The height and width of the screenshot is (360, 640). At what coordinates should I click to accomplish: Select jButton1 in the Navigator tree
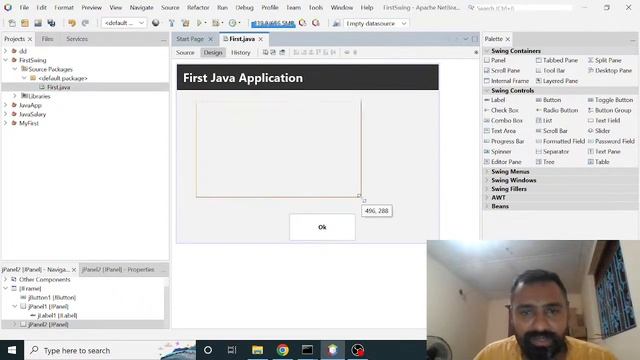[x=52, y=297]
